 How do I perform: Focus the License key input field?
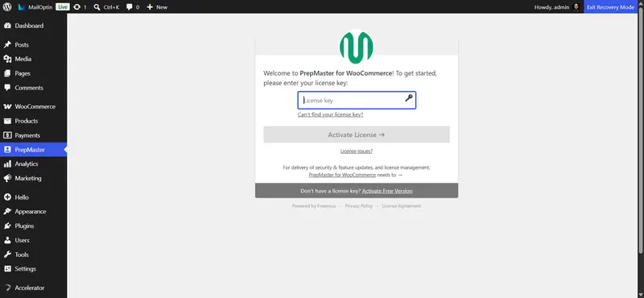pos(357,100)
